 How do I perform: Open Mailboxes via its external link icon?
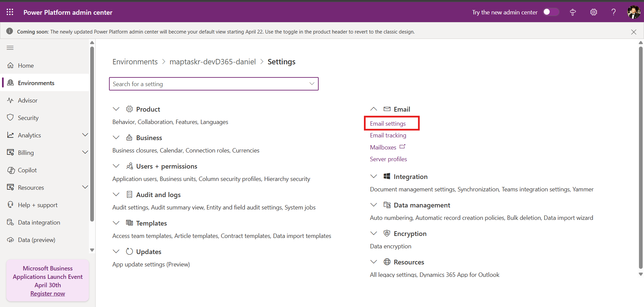[404, 146]
